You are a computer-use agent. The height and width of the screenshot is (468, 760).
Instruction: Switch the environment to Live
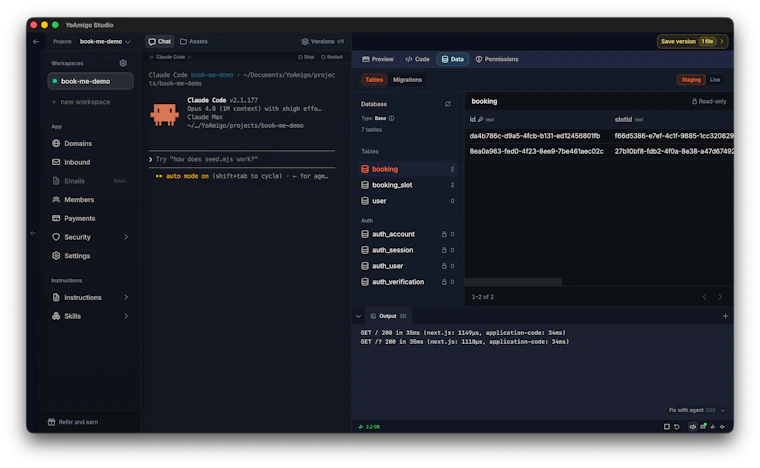coord(715,80)
